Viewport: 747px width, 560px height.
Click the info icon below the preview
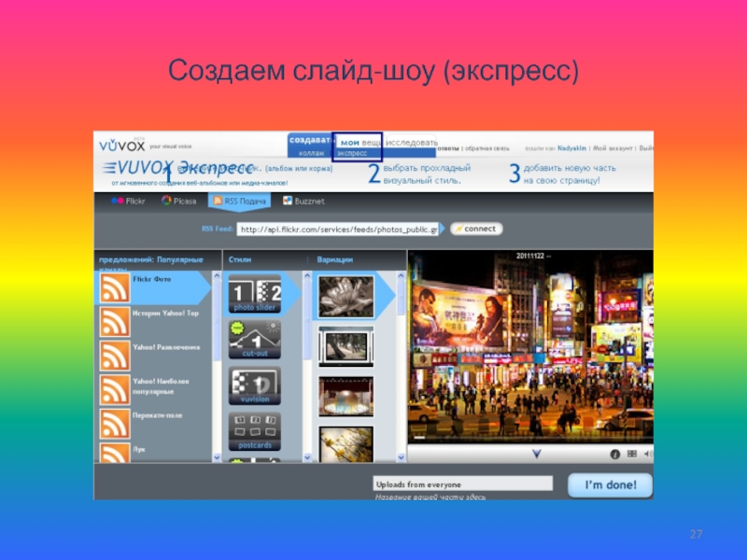615,455
